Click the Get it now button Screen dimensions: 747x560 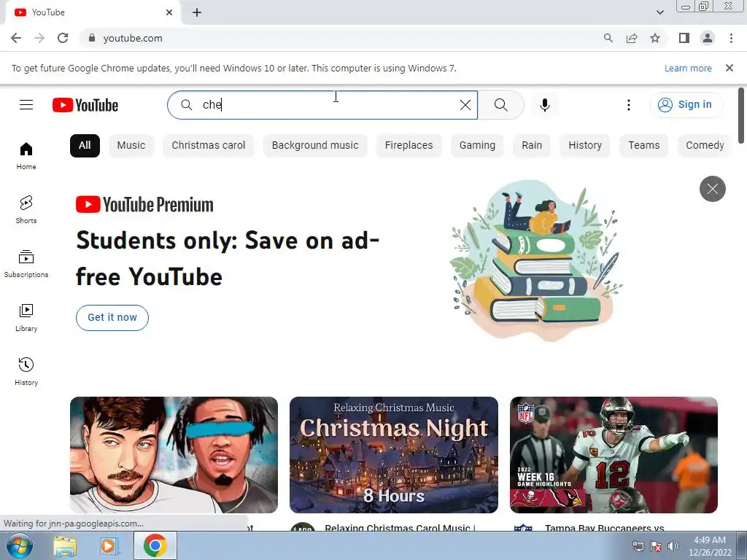pyautogui.click(x=112, y=318)
